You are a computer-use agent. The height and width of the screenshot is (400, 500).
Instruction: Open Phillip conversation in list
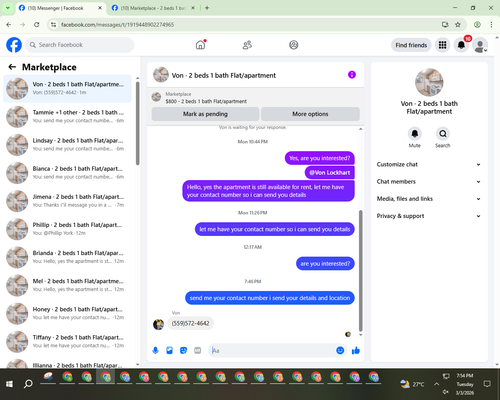[x=67, y=229]
